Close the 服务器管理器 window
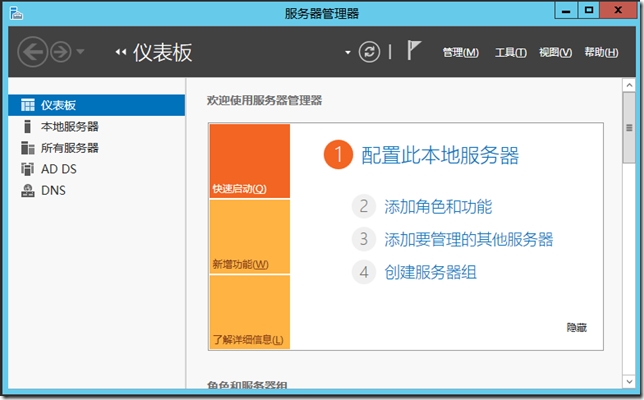The height and width of the screenshot is (400, 644). click(x=618, y=11)
